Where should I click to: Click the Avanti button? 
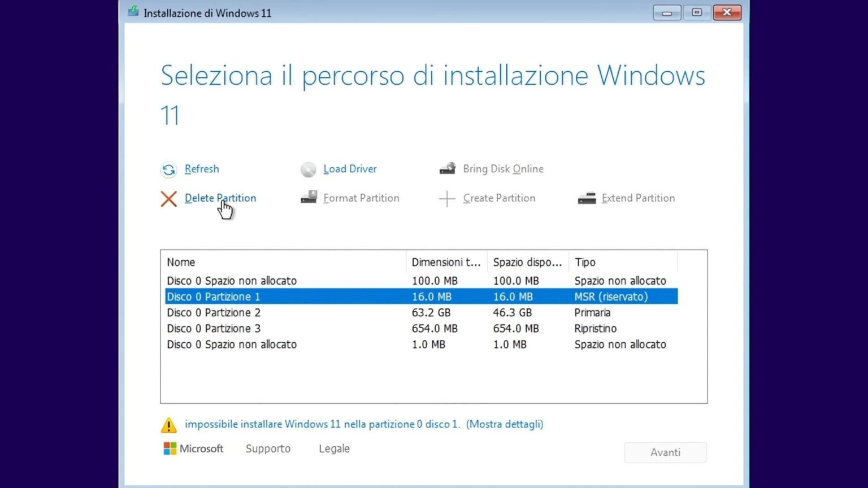tap(665, 452)
